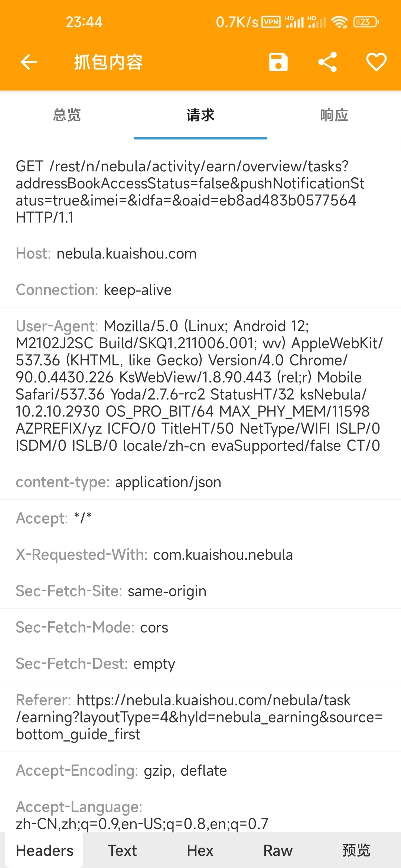Switch to the 总览 overview tab
This screenshot has height=868, width=401.
67,115
